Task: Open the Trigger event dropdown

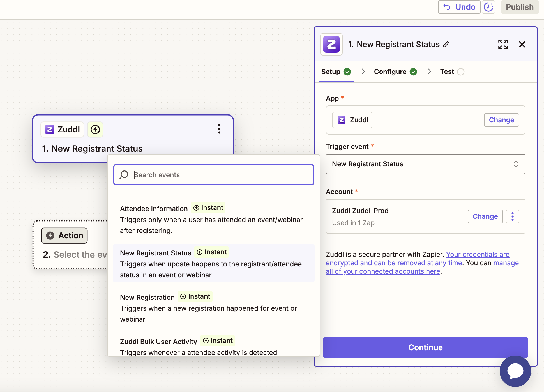Action: coord(425,164)
